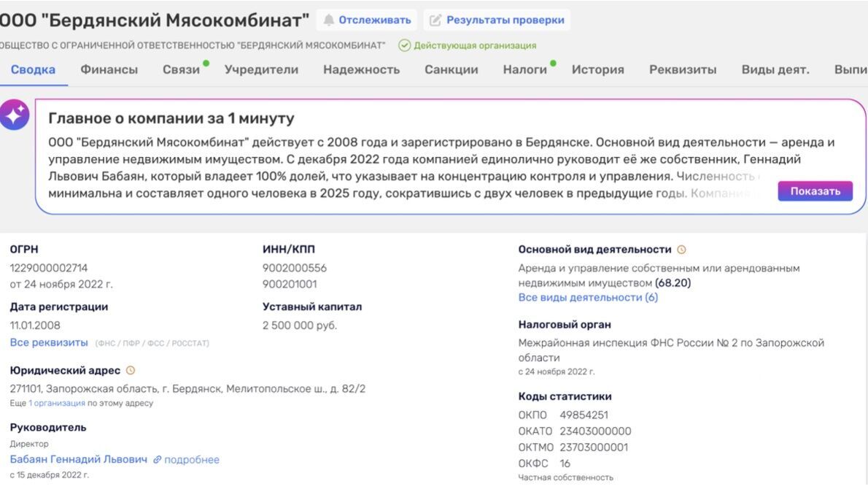Click the legal address text 271101
Viewport: 868px width, 489px height.
pos(187,389)
